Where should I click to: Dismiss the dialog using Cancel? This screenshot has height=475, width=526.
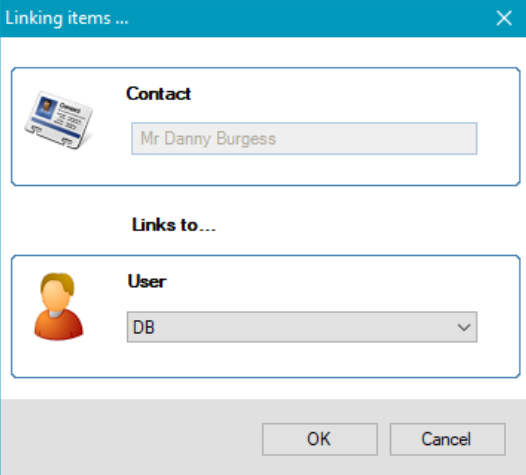point(448,439)
